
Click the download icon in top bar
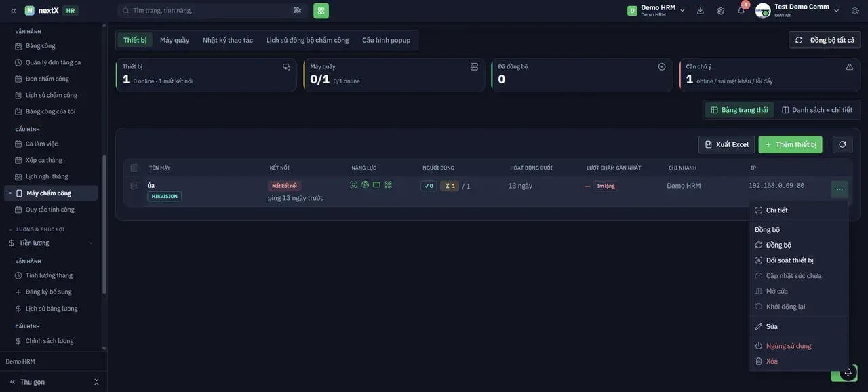coord(701,11)
